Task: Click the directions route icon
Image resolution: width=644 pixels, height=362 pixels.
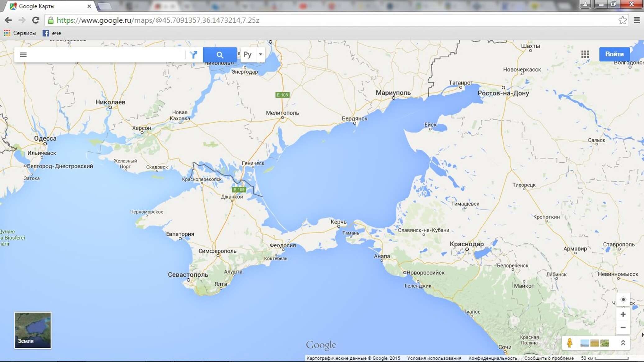Action: [194, 55]
